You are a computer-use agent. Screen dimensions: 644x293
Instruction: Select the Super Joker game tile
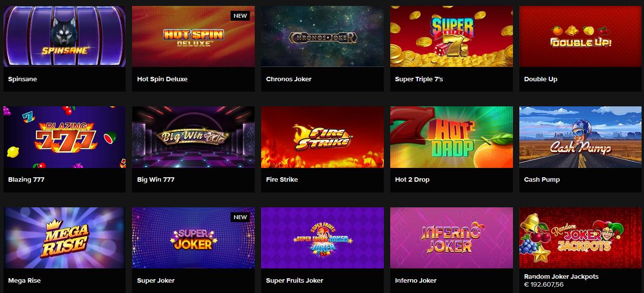193,238
